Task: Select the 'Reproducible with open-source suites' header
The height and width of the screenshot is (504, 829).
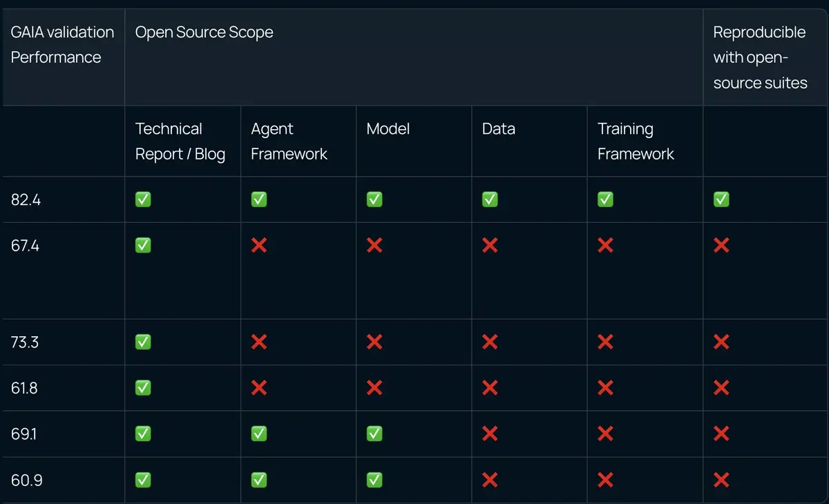Action: pos(760,57)
